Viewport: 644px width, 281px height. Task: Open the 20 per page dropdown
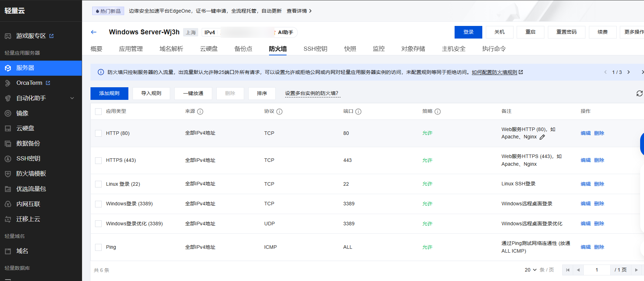530,270
